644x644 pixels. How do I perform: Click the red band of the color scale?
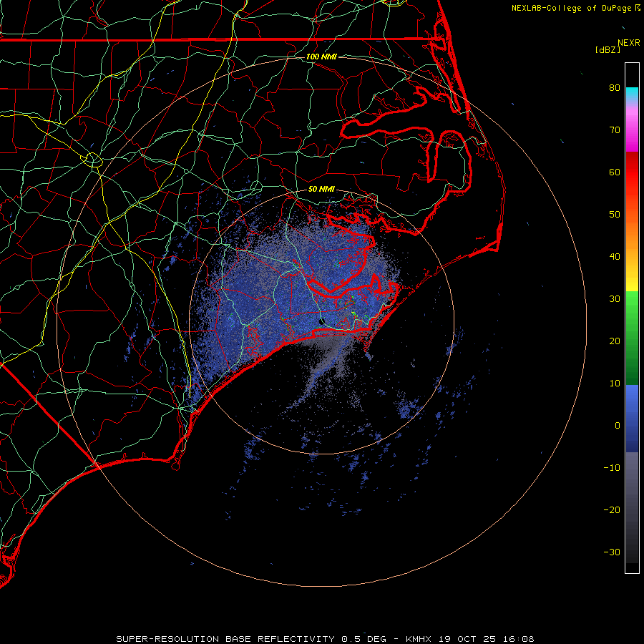point(632,172)
